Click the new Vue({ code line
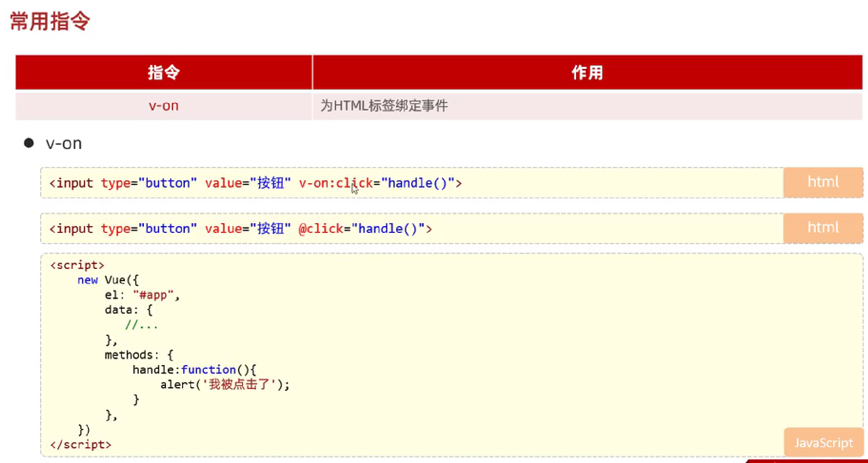This screenshot has width=868, height=463. click(108, 280)
